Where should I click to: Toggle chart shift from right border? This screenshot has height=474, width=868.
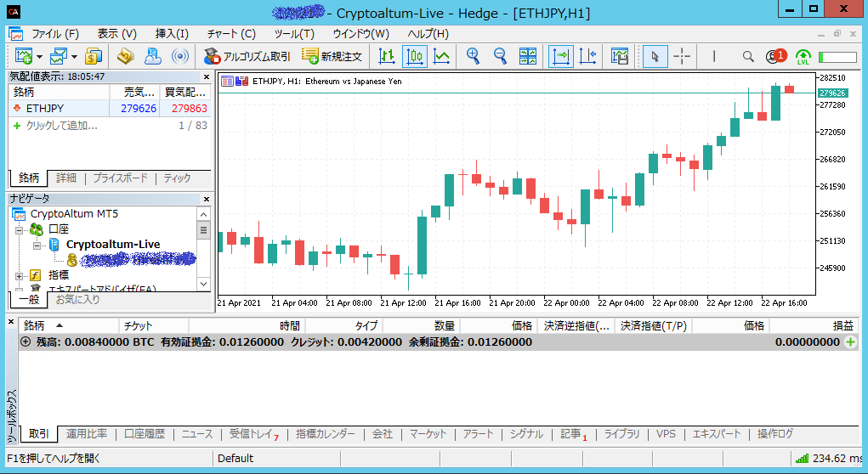click(588, 56)
